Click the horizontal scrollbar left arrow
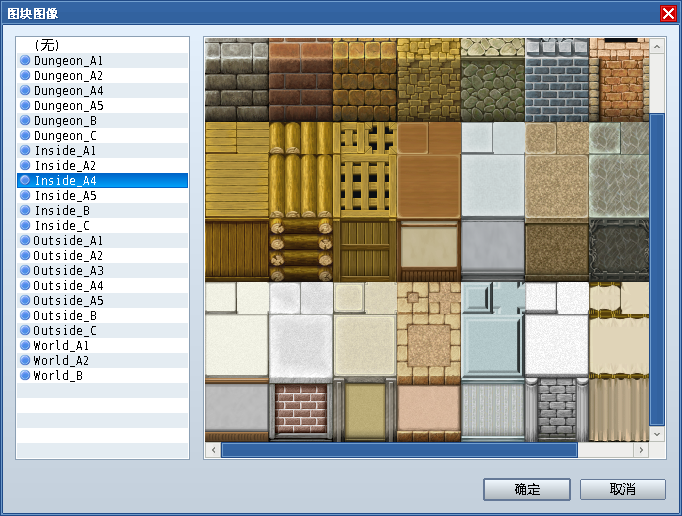This screenshot has height=516, width=682. [x=213, y=450]
